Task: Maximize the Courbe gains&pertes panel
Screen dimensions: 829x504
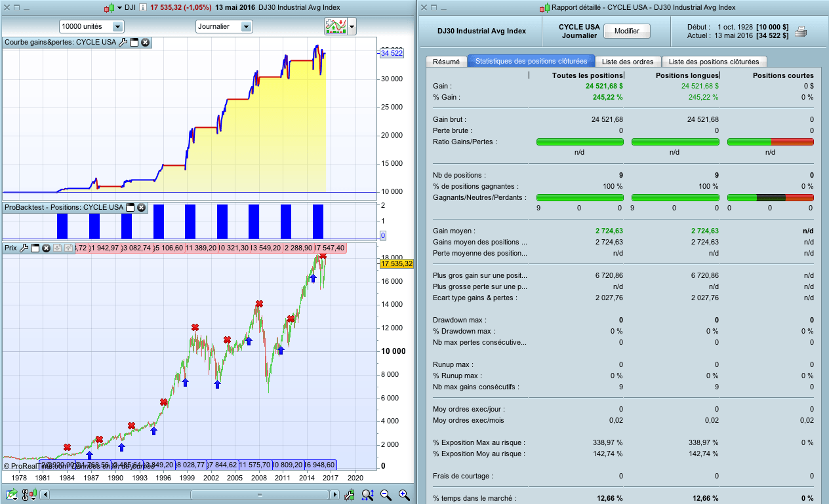Action: click(x=134, y=42)
